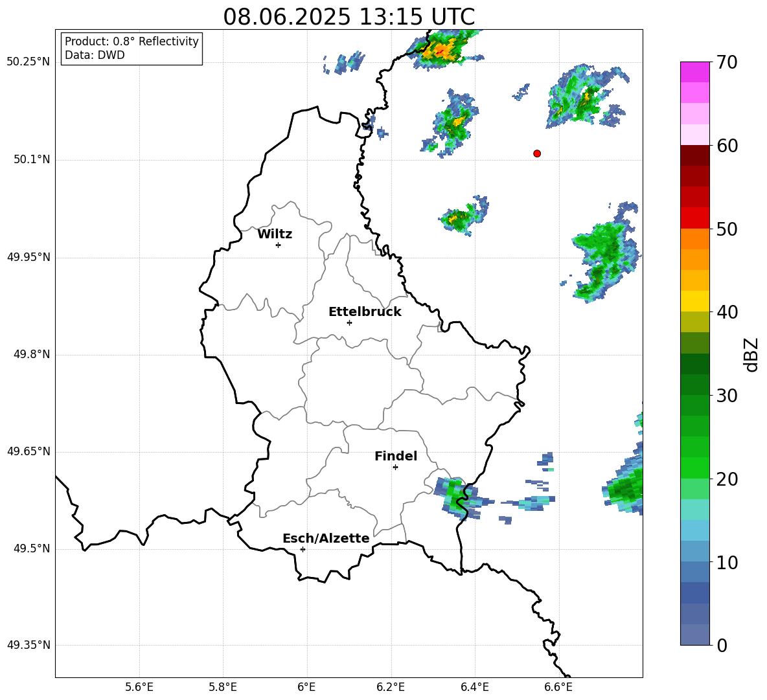Viewport: 767px width, 700px height.
Task: Click the colorbar 60 tick label
Action: pos(727,146)
